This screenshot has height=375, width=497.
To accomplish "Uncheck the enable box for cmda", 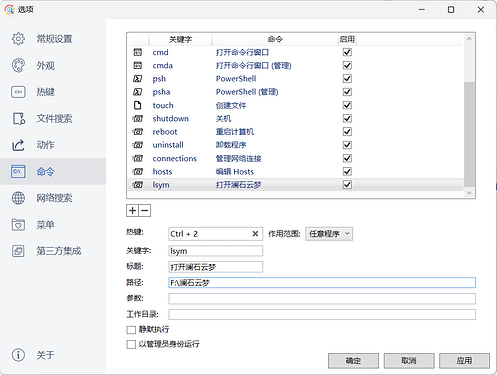I will [x=347, y=65].
